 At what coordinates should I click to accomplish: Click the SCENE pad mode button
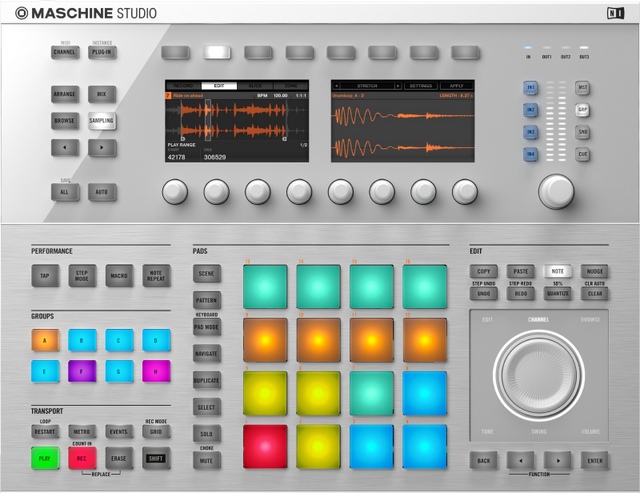[207, 274]
